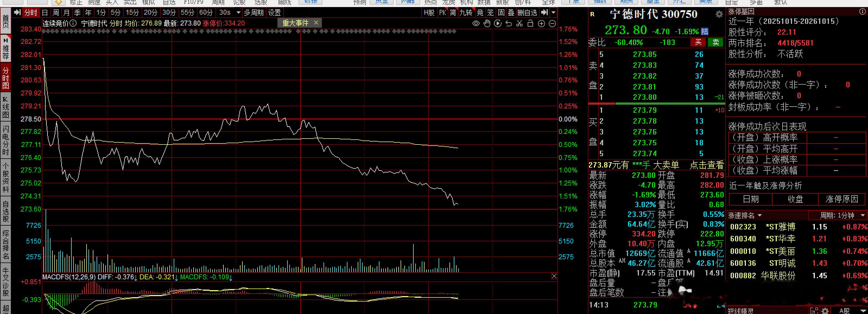Click the undo arrow icon above chart
The height and width of the screenshot is (314, 868).
coord(509,24)
